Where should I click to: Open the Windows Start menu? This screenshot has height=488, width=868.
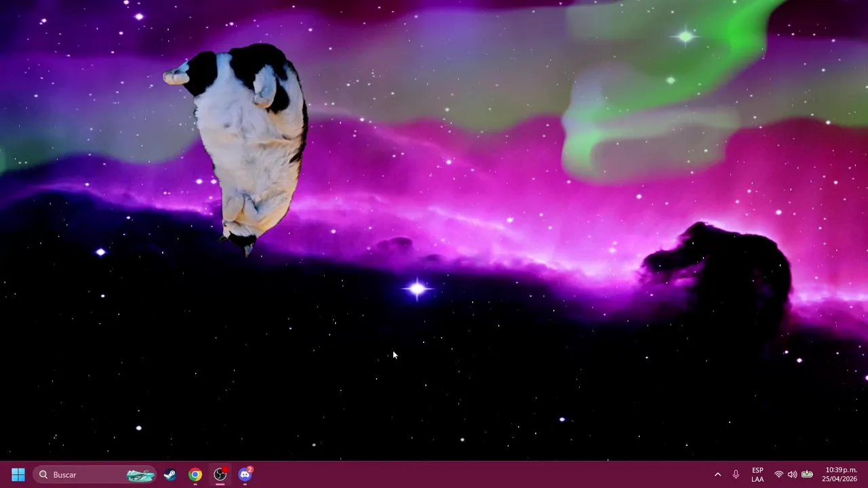click(x=18, y=474)
